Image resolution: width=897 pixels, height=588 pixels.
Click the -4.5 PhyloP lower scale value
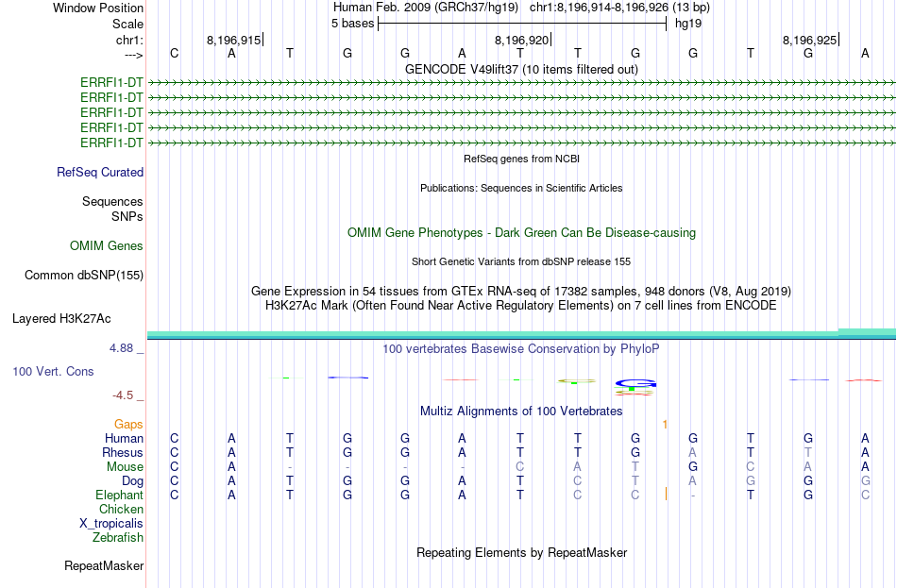point(123,395)
